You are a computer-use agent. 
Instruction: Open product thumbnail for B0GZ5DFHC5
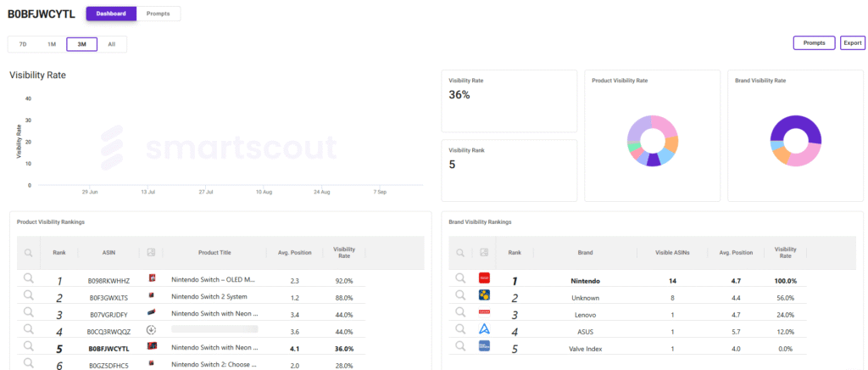(x=151, y=363)
